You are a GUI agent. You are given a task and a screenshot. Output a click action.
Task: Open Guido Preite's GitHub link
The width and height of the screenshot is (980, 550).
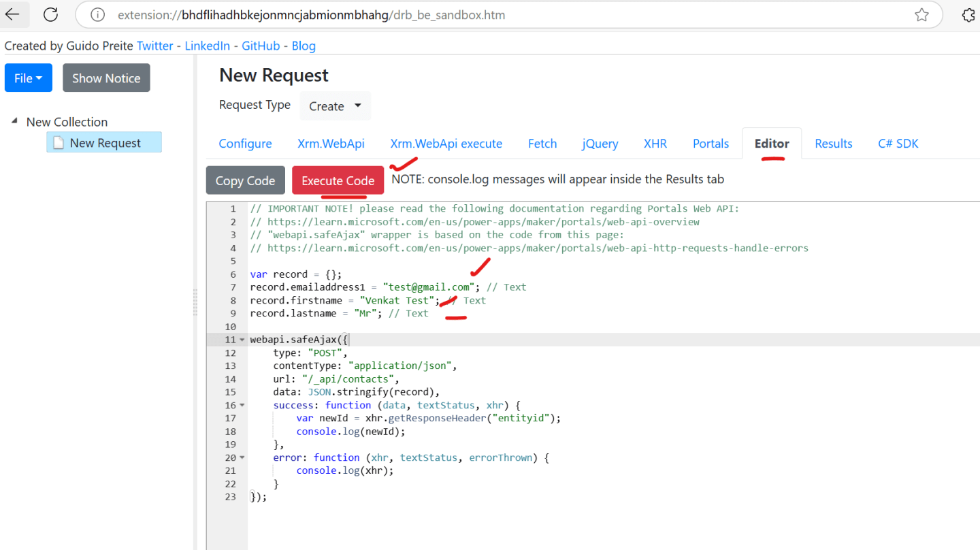pos(261,46)
